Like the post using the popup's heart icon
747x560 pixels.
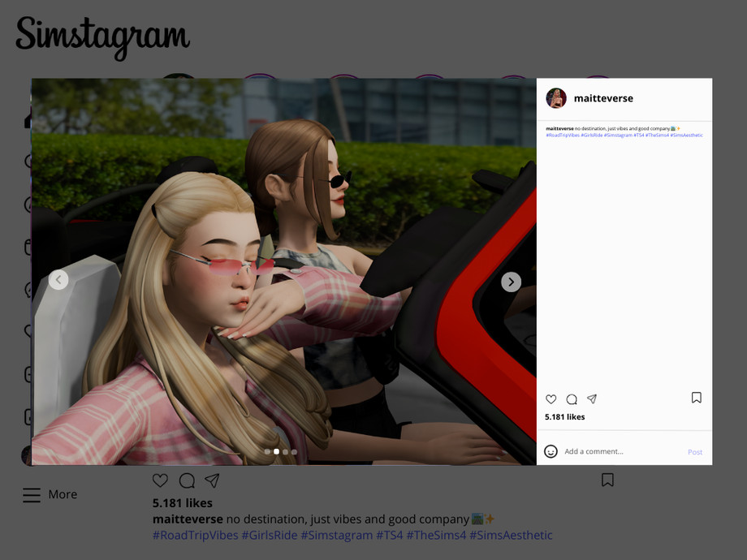551,399
